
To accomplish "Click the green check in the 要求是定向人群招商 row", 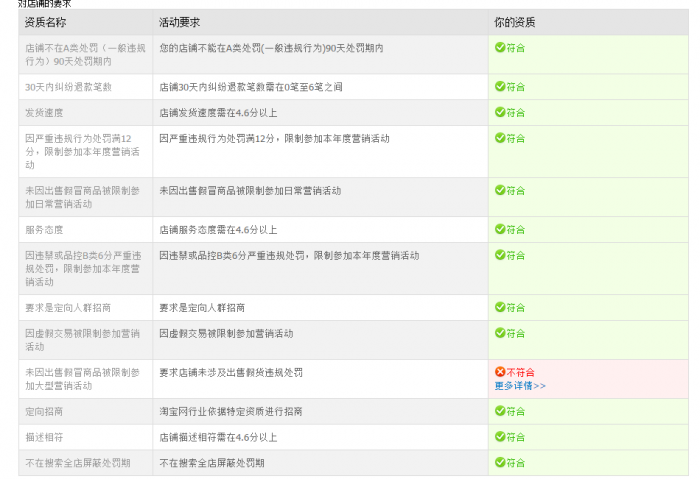I will coord(500,307).
